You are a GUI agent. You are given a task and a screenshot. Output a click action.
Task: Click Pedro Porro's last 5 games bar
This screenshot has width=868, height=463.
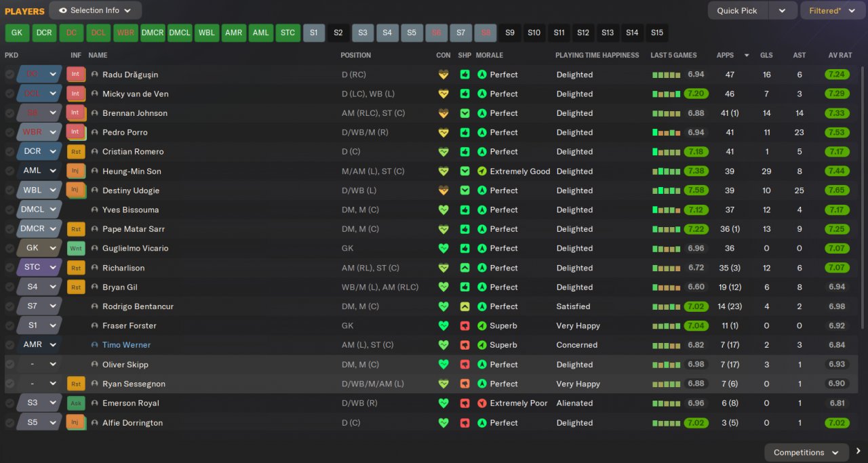coord(666,132)
